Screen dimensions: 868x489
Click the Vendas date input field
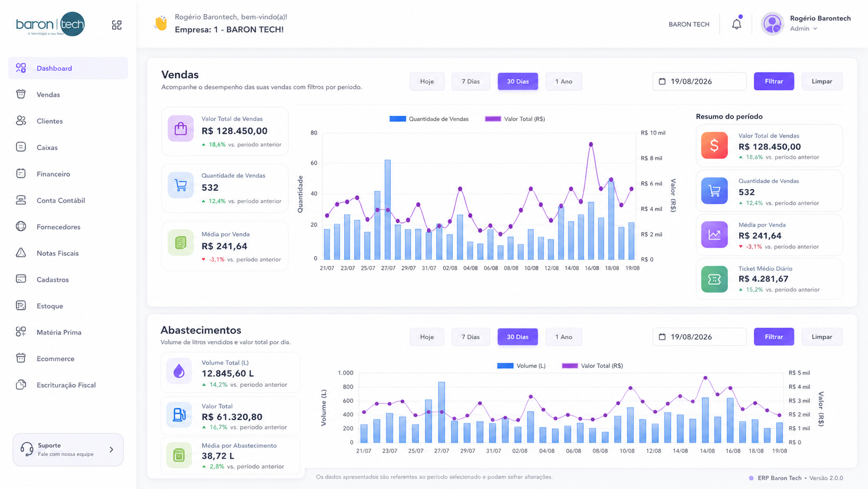point(699,81)
